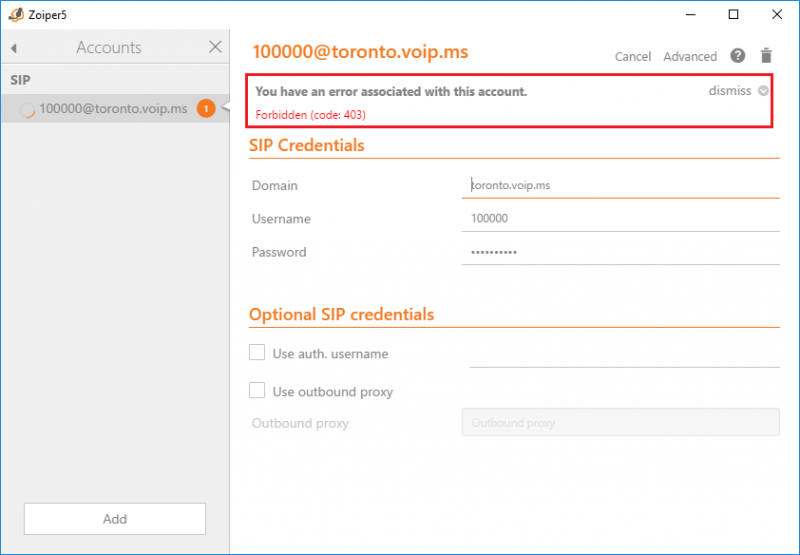Close the Accounts panel

coord(215,47)
